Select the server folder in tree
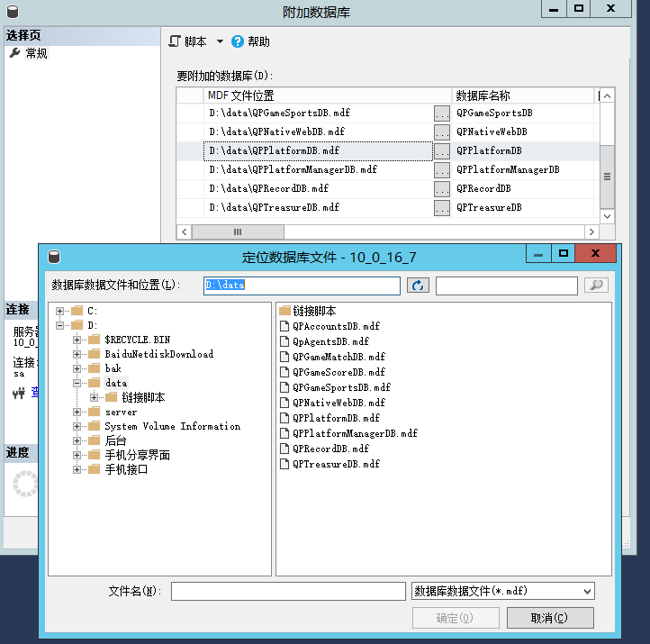Screen dimensions: 650x644 tap(121, 412)
